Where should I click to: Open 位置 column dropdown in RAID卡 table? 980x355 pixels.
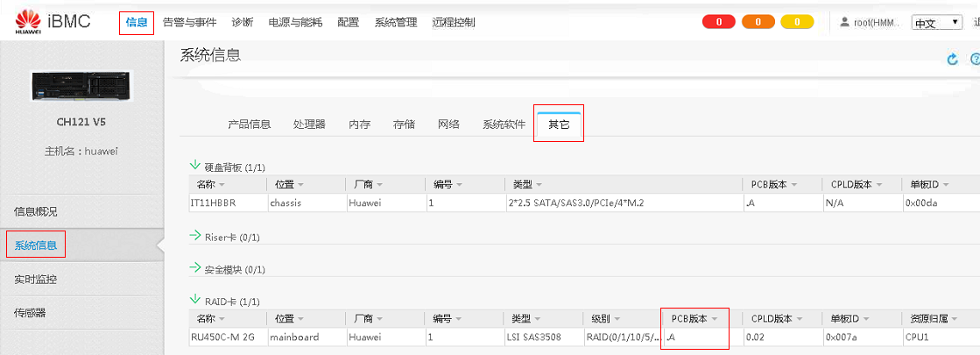point(300,319)
